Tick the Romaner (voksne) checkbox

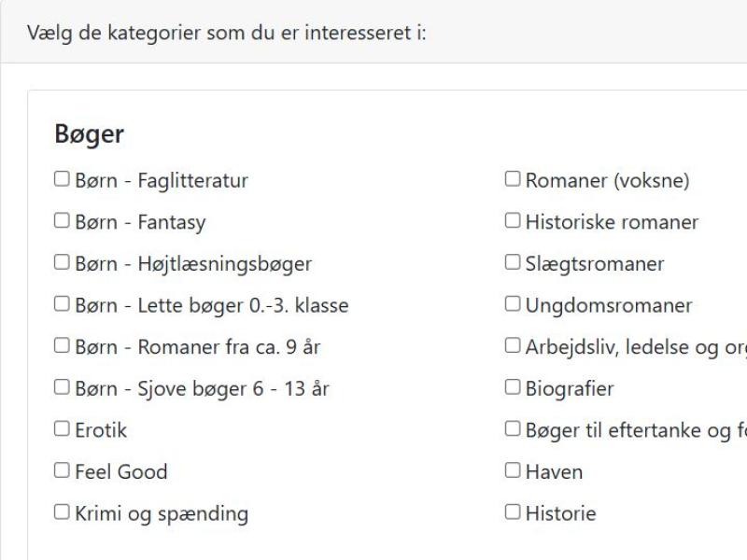513,179
